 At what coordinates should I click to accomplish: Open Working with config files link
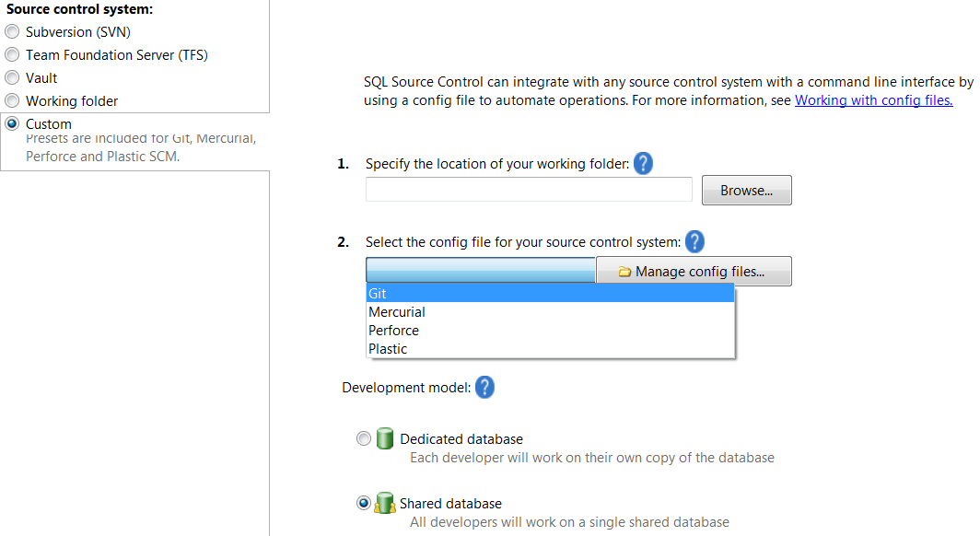point(874,100)
